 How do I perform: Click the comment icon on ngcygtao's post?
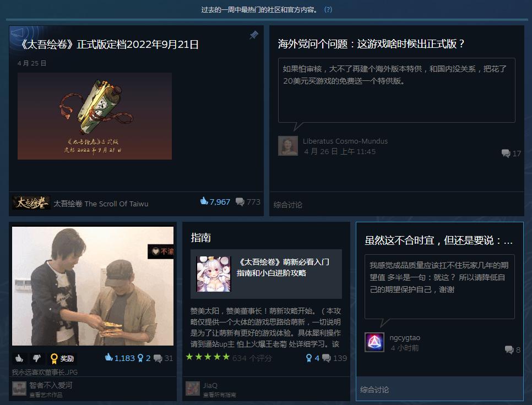click(x=507, y=349)
